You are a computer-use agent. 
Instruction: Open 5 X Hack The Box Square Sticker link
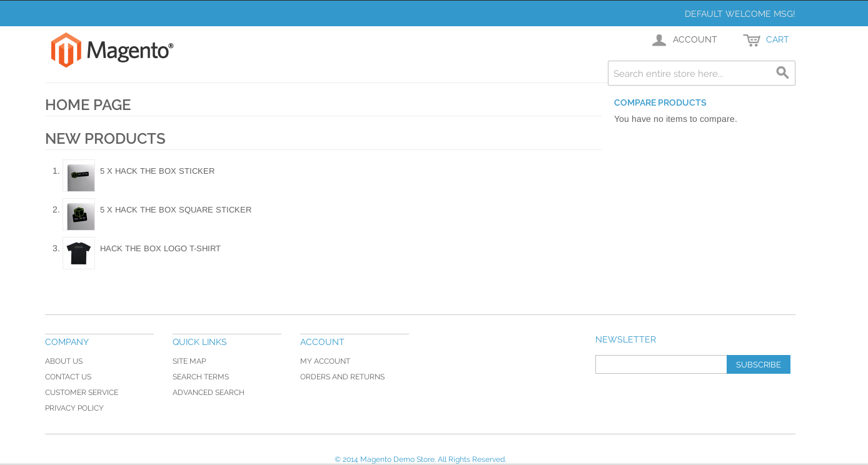[x=176, y=210]
